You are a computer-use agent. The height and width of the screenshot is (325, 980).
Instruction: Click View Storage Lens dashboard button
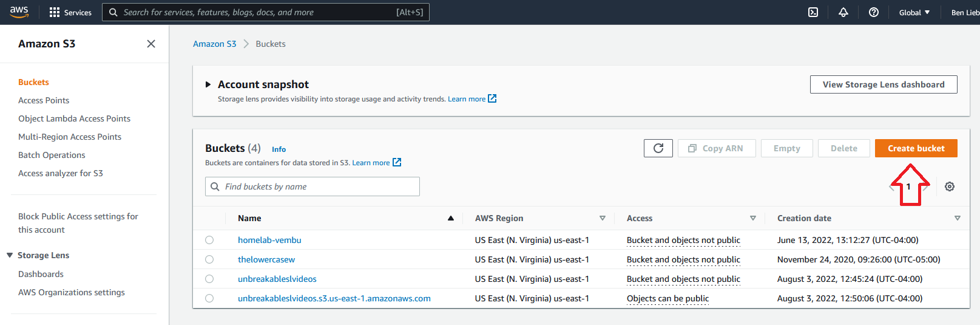884,84
